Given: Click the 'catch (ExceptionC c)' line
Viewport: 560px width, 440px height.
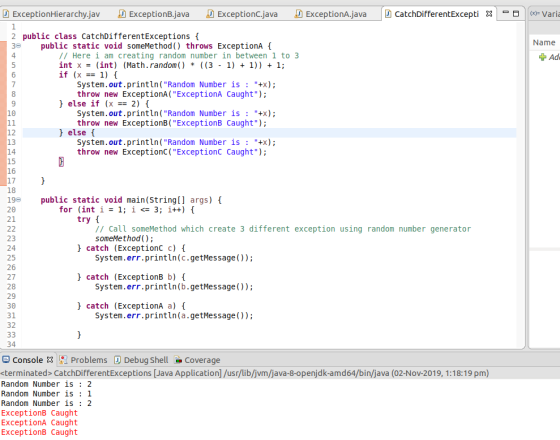Looking at the screenshot, I should click(x=131, y=248).
